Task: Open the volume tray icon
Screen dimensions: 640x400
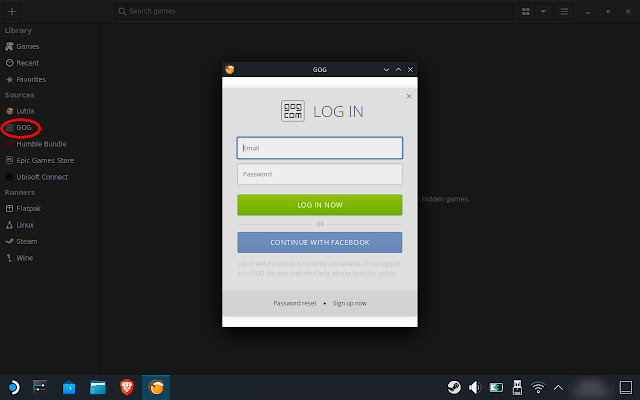Action: [475, 387]
